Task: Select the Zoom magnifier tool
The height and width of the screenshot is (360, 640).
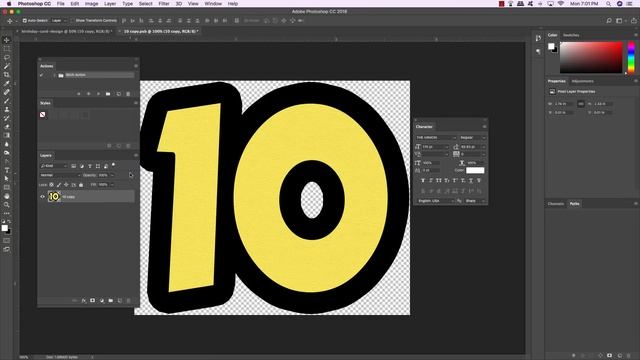Action: [7, 204]
